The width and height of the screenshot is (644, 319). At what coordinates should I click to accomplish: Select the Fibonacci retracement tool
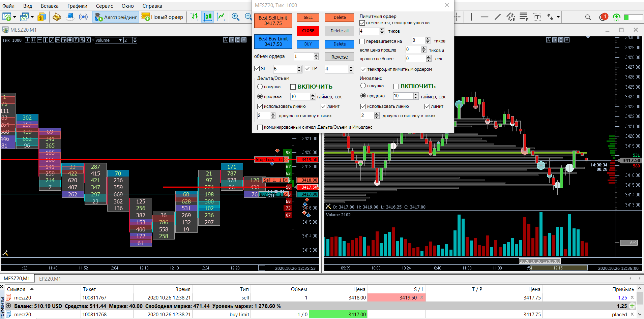click(x=524, y=17)
